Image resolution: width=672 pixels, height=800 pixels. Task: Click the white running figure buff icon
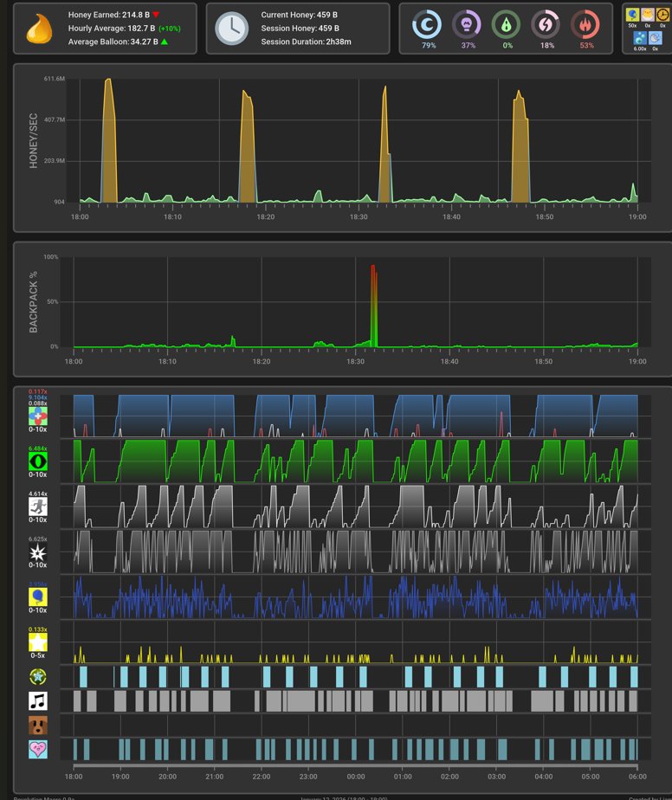(38, 506)
